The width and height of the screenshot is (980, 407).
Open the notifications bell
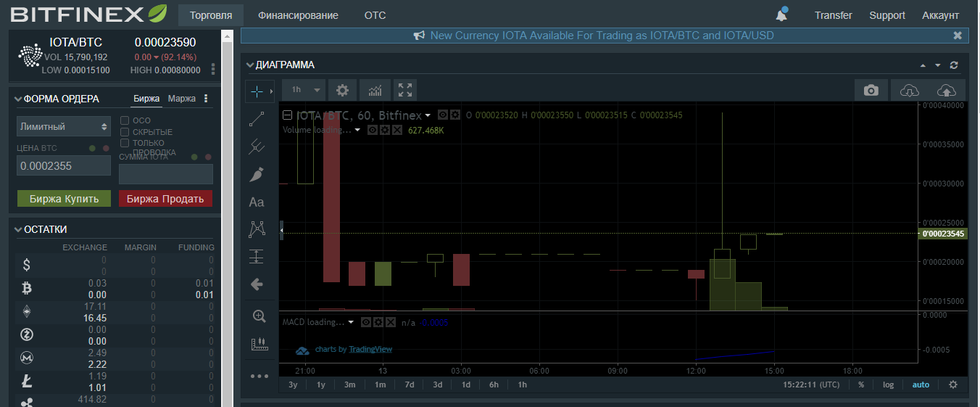click(781, 15)
